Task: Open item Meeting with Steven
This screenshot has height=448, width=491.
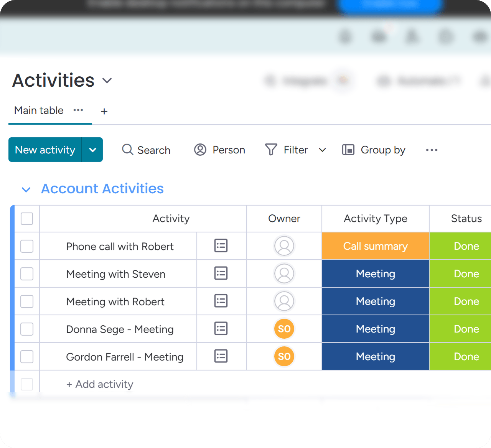Action: point(116,274)
